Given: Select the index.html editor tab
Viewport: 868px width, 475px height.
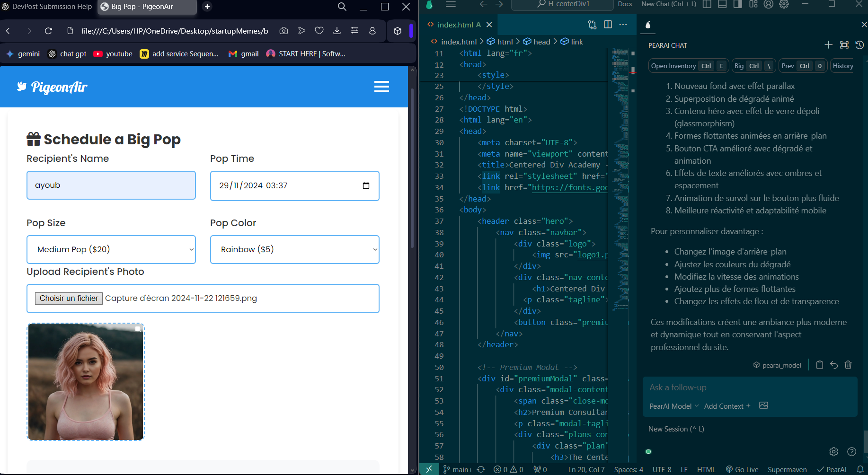Looking at the screenshot, I should click(x=454, y=25).
